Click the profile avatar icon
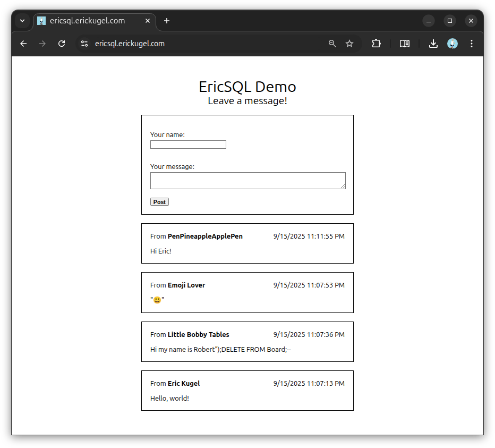 point(453,44)
